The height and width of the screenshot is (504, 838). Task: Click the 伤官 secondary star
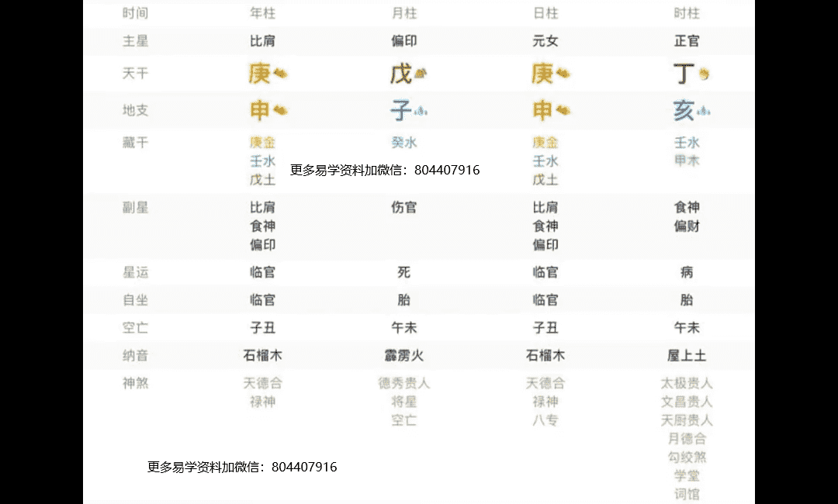point(403,208)
